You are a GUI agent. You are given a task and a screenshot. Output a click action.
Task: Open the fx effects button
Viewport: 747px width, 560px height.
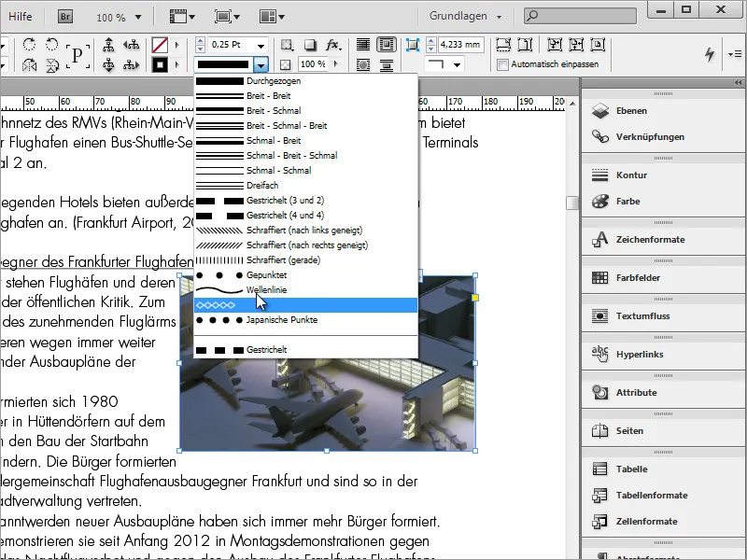coord(333,45)
